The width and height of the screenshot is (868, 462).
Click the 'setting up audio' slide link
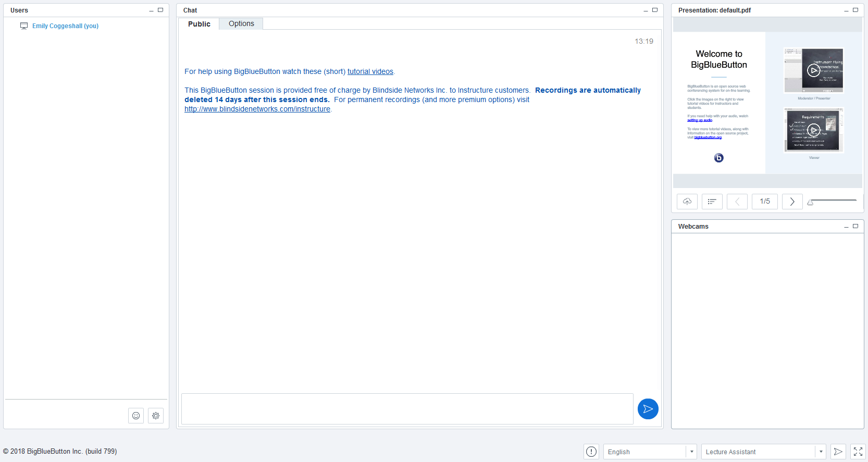pyautogui.click(x=700, y=120)
